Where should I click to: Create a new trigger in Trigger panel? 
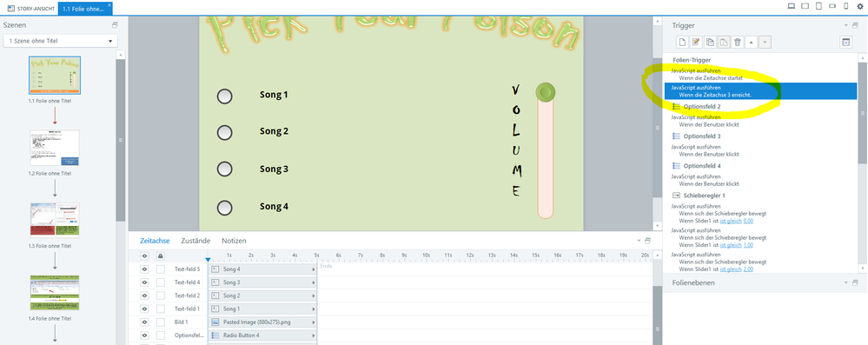pyautogui.click(x=683, y=42)
